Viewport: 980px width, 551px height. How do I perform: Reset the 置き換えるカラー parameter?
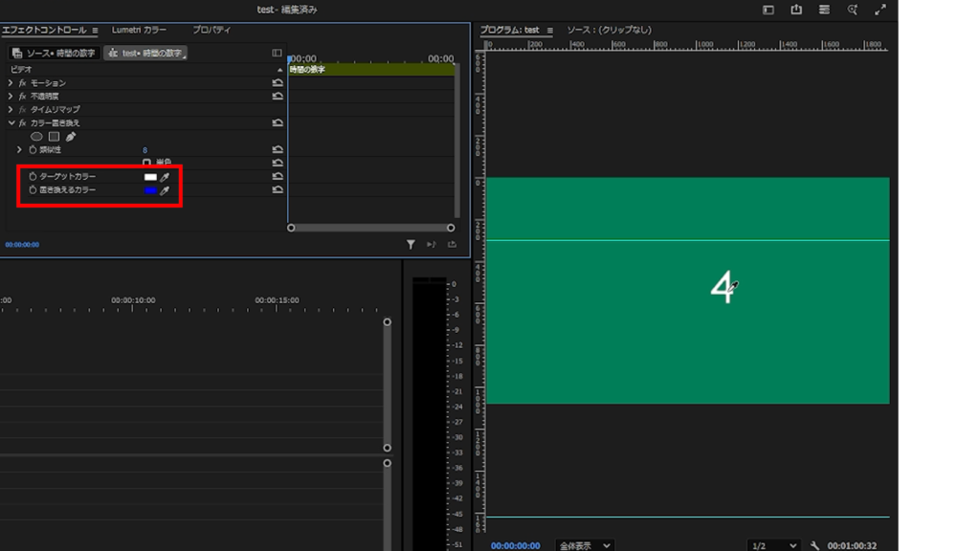pos(278,190)
